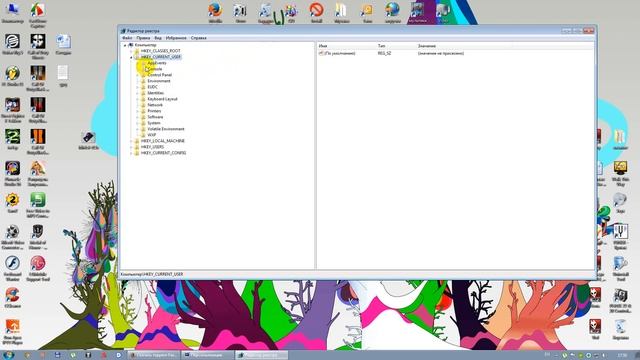Expand the HKEY_USERS arrow

click(x=131, y=147)
